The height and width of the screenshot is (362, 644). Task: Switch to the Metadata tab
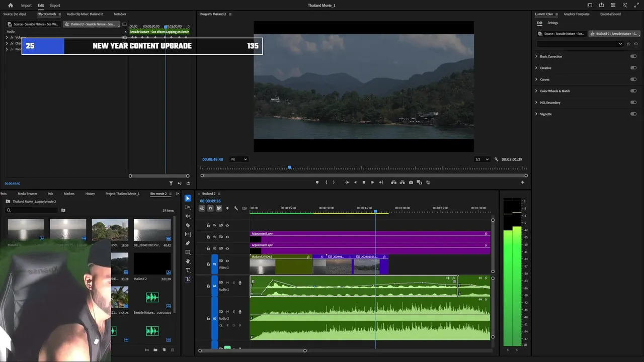(120, 14)
